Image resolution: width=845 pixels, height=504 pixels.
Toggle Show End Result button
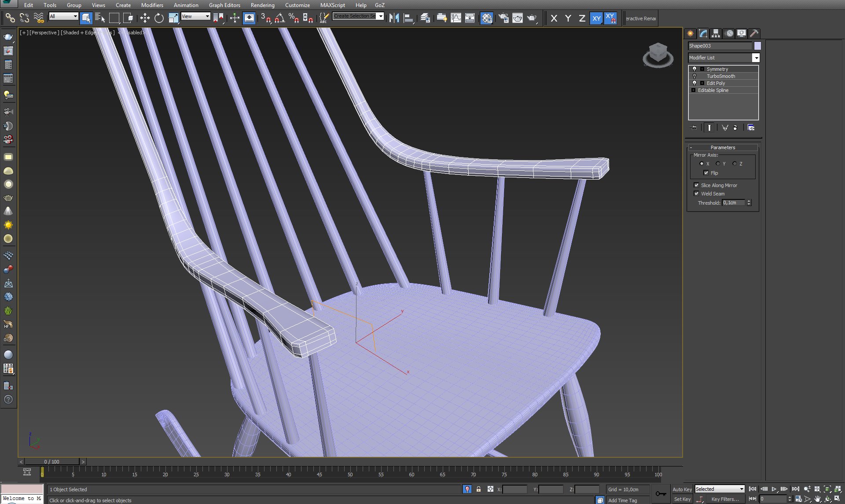click(x=709, y=128)
